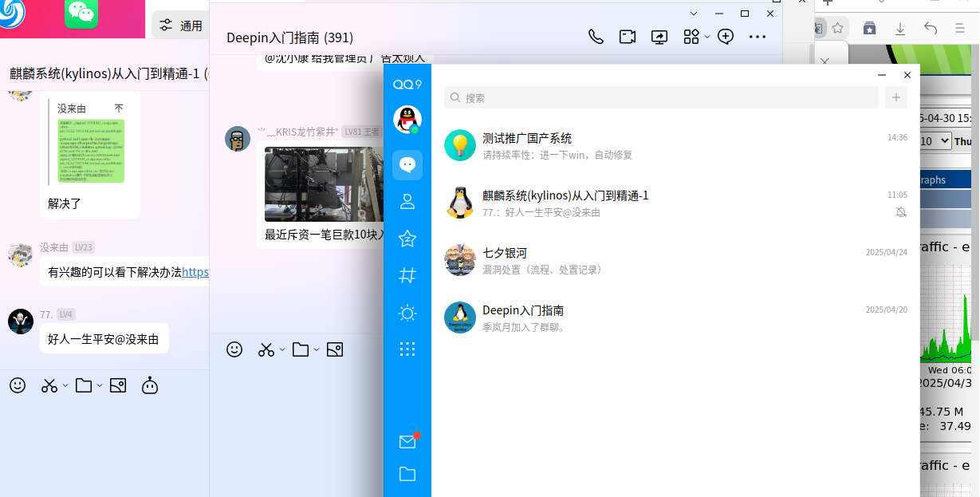Screen dimensions: 980x497
Task: Expand the folder options arrow in kylinos chat
Action: point(100,386)
